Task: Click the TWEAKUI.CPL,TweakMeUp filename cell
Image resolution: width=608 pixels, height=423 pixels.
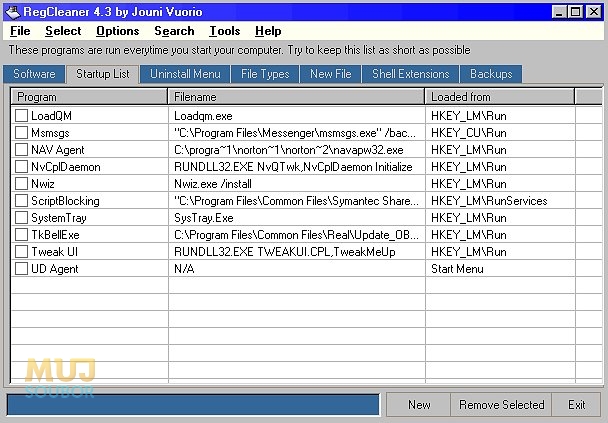Action: coord(297,252)
